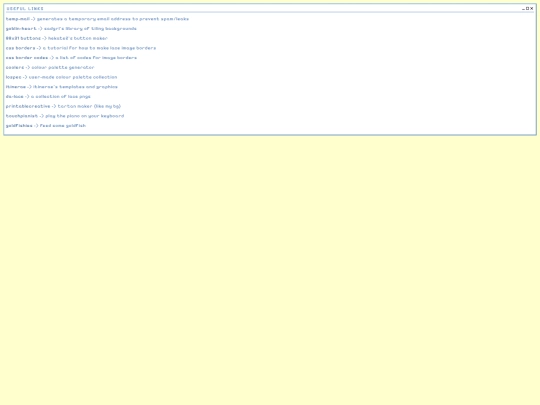This screenshot has height=405, width=540.
Task: Click 'tartan maker (like my bg)' text
Action: click(x=89, y=106)
